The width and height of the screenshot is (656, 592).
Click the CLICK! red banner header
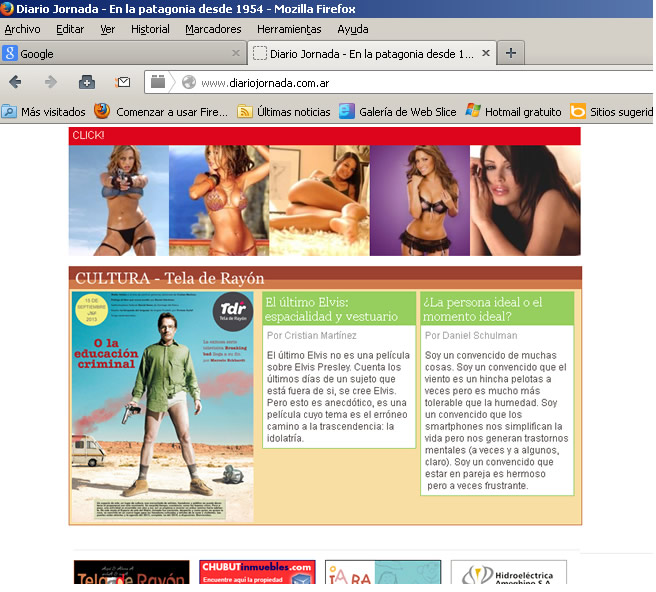pyautogui.click(x=325, y=136)
